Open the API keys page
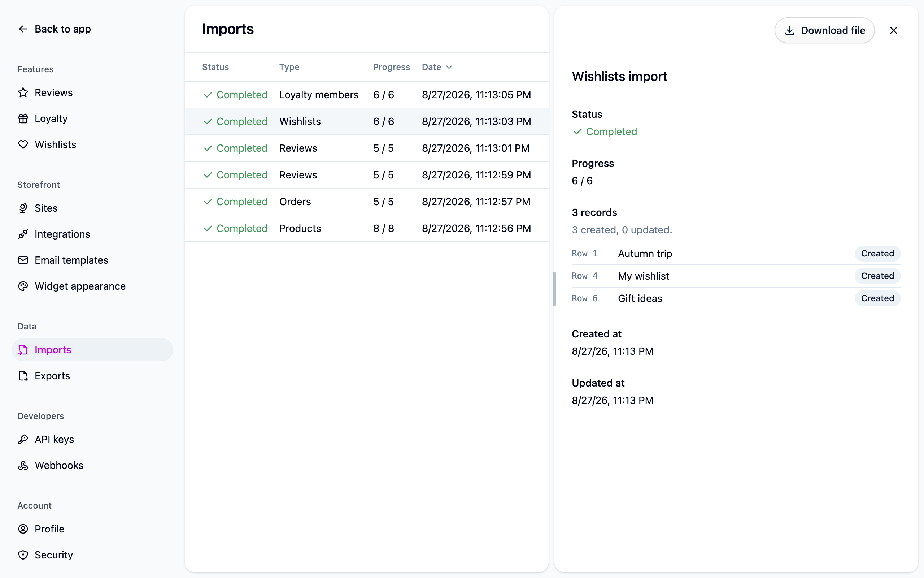Viewport: 924px width, 578px height. 92,439
